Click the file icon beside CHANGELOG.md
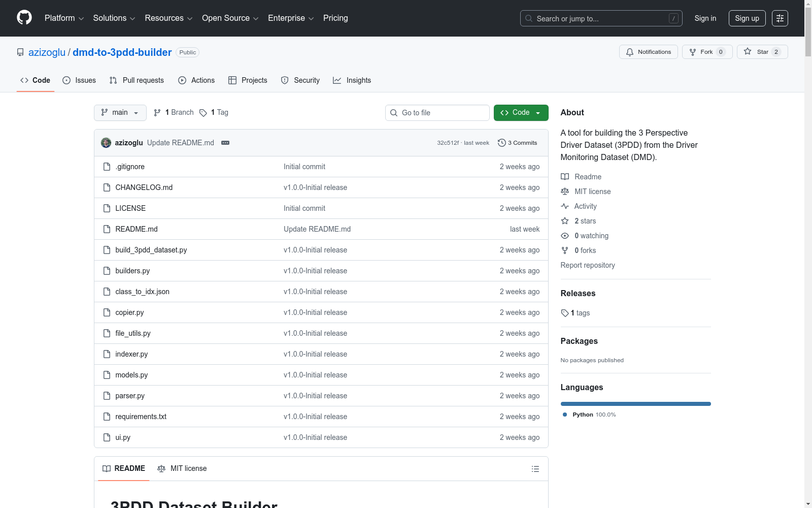 (107, 187)
